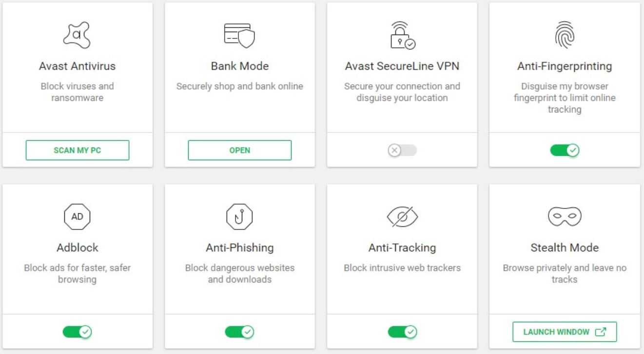Enable the Avast SecureLine VPN toggle
The height and width of the screenshot is (354, 644).
tap(402, 150)
